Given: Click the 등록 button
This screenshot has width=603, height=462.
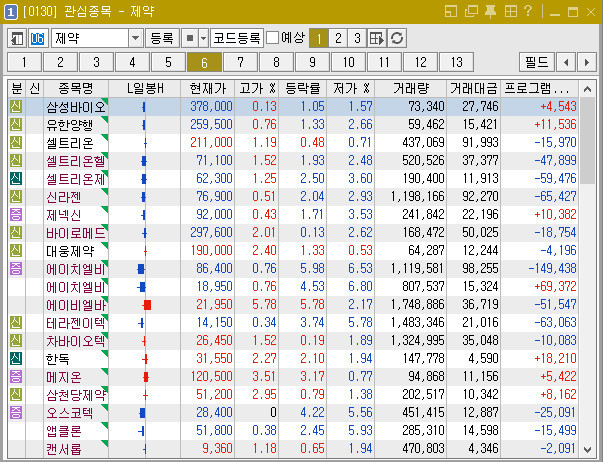Looking at the screenshot, I should 162,38.
